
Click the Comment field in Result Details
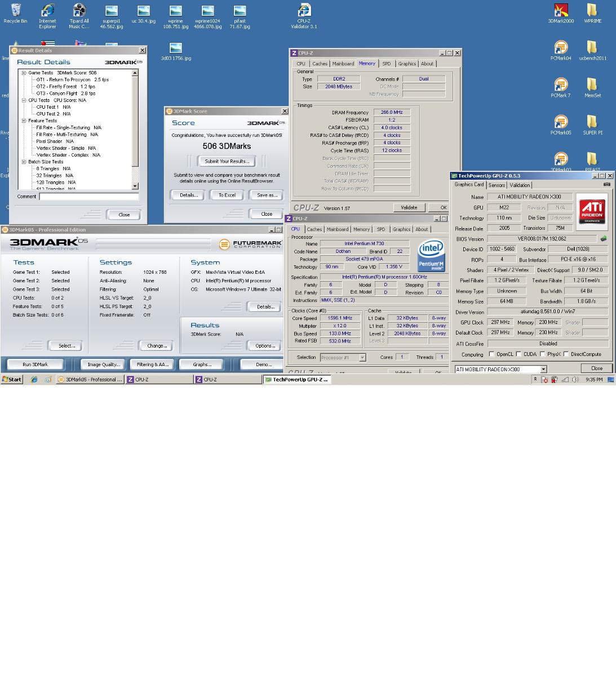(x=89, y=197)
